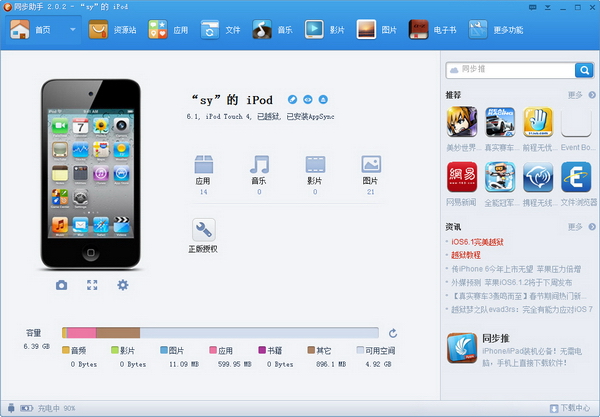
Task: Click the “sy”的 iPod device name
Action: click(232, 100)
